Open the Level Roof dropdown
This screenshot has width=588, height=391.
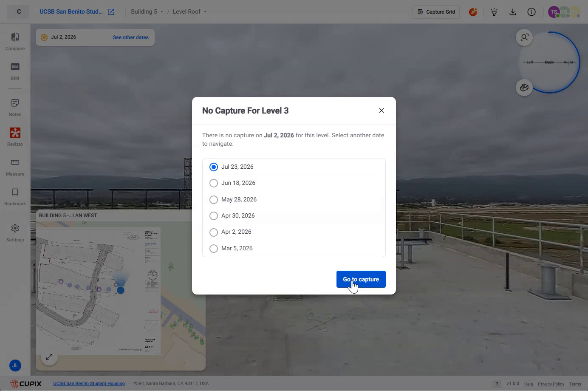(x=189, y=11)
